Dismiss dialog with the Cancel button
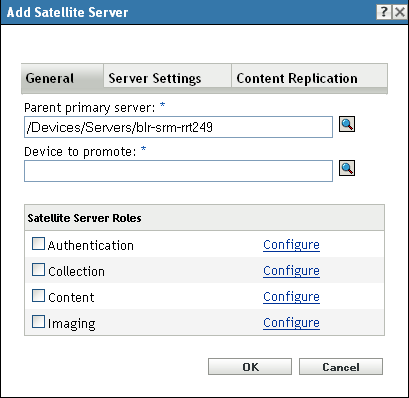 point(341,367)
